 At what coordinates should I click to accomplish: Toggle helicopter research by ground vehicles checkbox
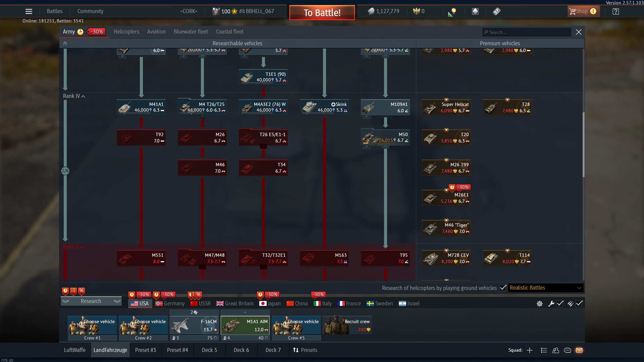(x=502, y=288)
